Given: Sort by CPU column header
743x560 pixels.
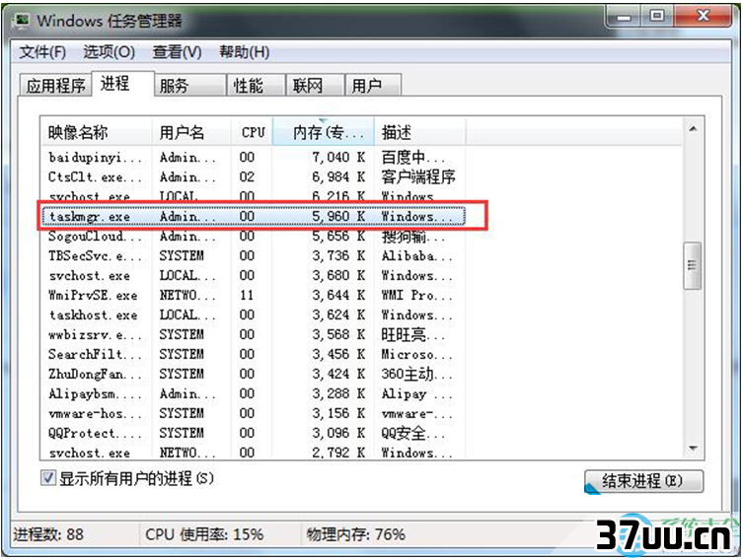Looking at the screenshot, I should [x=252, y=132].
